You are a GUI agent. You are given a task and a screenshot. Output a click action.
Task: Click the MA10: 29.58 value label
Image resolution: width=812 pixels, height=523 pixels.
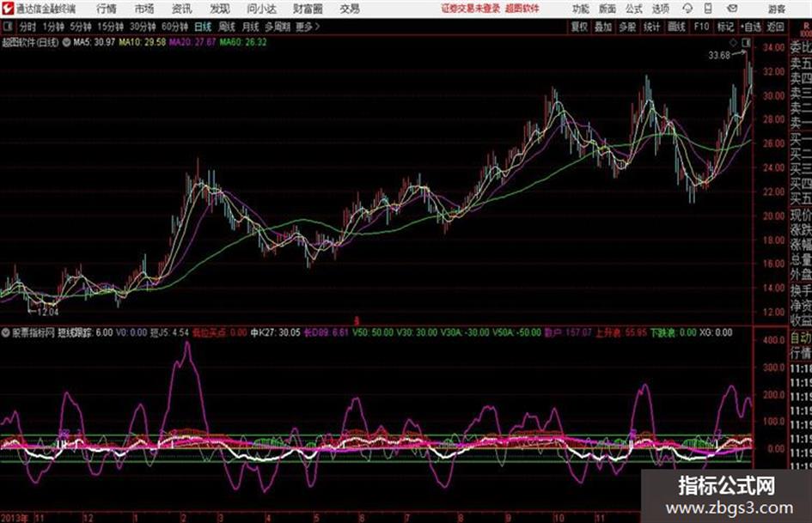[143, 42]
